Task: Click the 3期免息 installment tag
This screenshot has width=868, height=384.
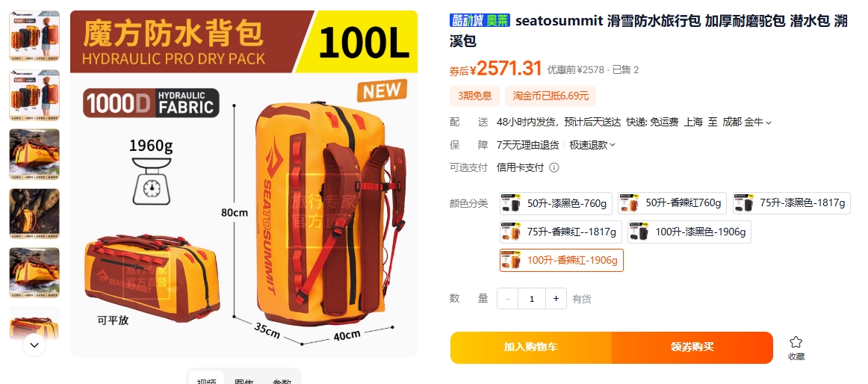Action: 474,96
